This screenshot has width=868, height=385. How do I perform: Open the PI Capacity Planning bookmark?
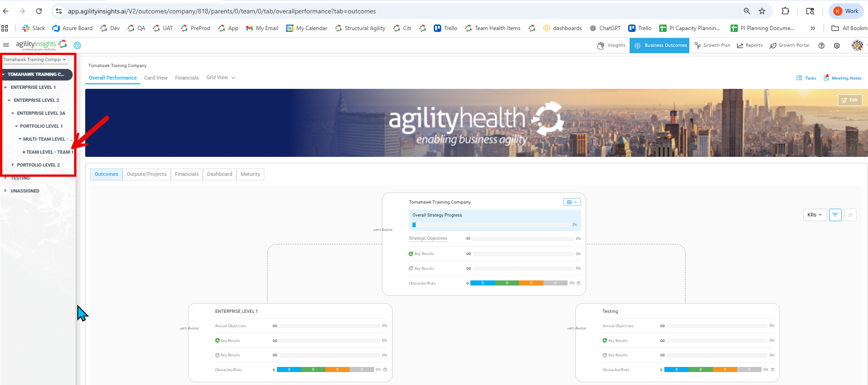pyautogui.click(x=690, y=28)
